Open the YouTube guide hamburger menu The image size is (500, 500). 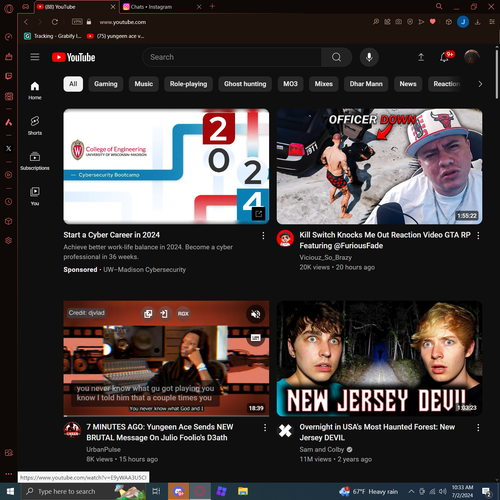[35, 57]
